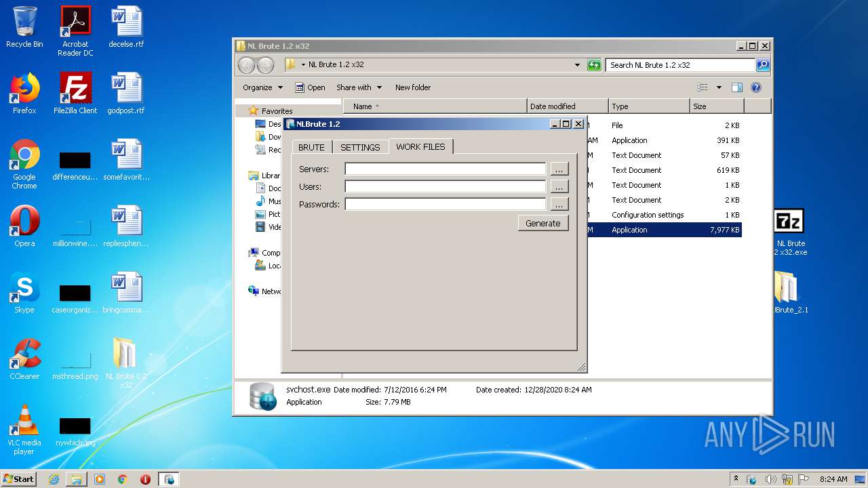
Task: Click the Explorer search magnifier icon
Action: (x=763, y=65)
